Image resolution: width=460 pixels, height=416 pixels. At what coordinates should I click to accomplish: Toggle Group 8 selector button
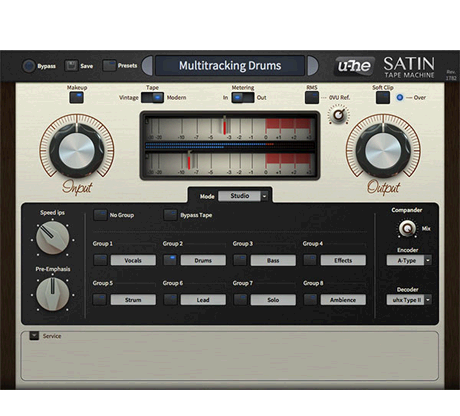pyautogui.click(x=310, y=299)
